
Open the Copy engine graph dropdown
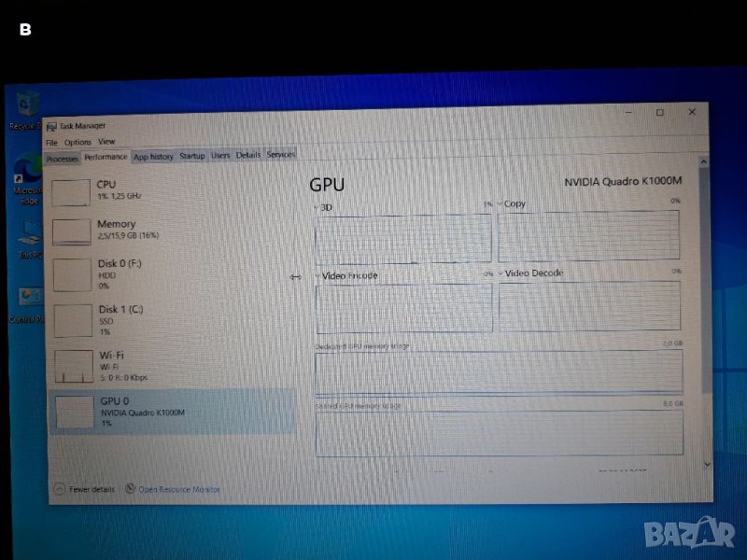500,203
